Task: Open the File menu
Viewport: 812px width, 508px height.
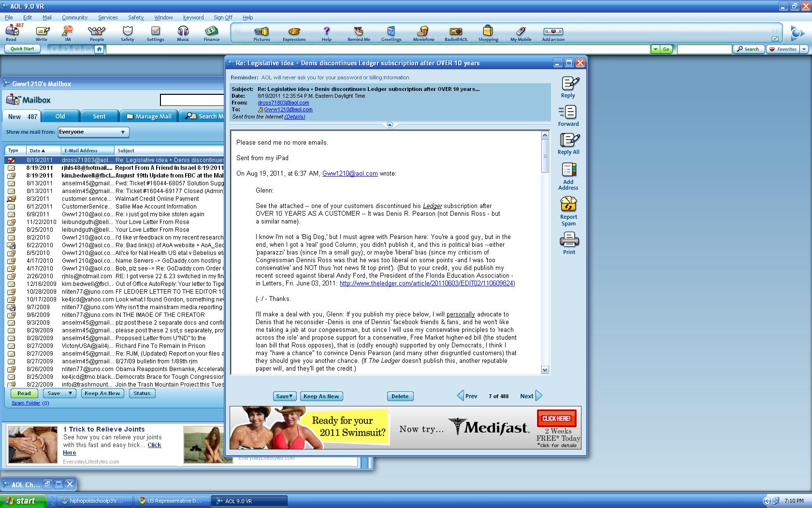Action: click(x=9, y=17)
